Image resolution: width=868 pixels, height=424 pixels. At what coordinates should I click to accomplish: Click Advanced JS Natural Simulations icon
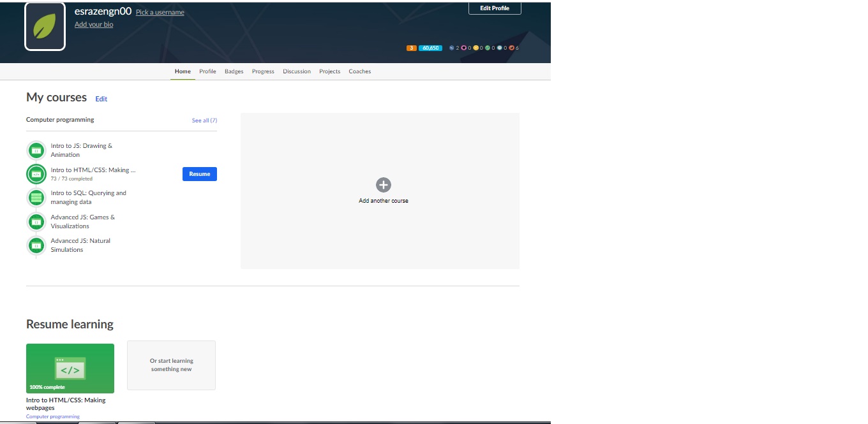(36, 245)
